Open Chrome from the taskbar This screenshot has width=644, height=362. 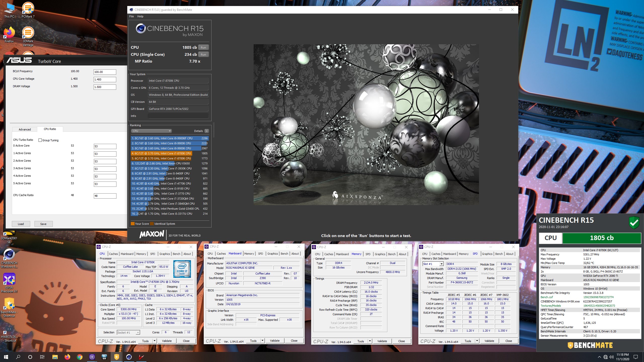click(x=80, y=357)
